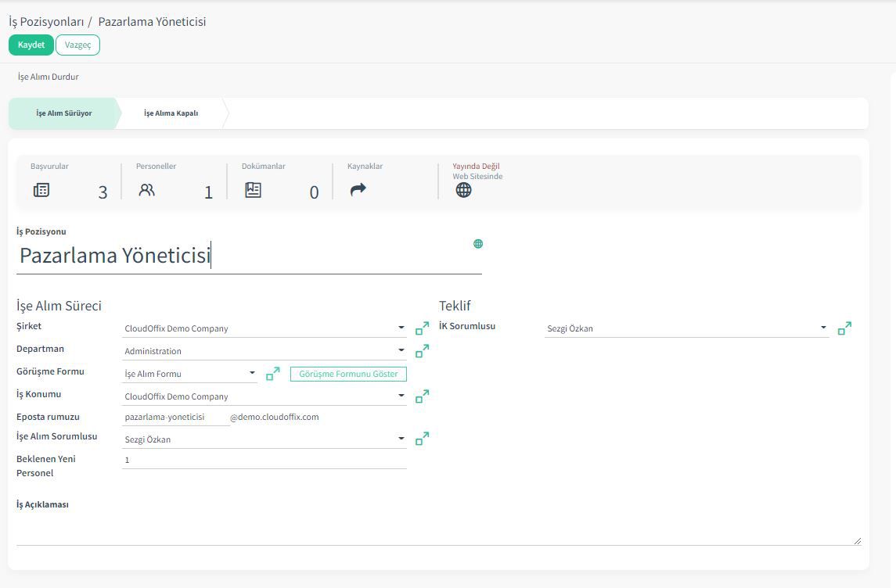Select the İşe Alım Sürüyor stage
This screenshot has width=896, height=588.
[64, 113]
